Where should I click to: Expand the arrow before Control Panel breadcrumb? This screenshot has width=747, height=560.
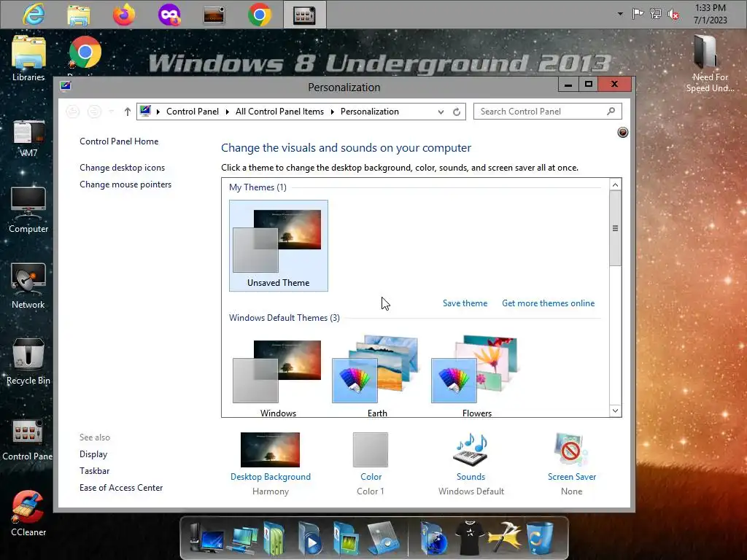[x=158, y=112]
